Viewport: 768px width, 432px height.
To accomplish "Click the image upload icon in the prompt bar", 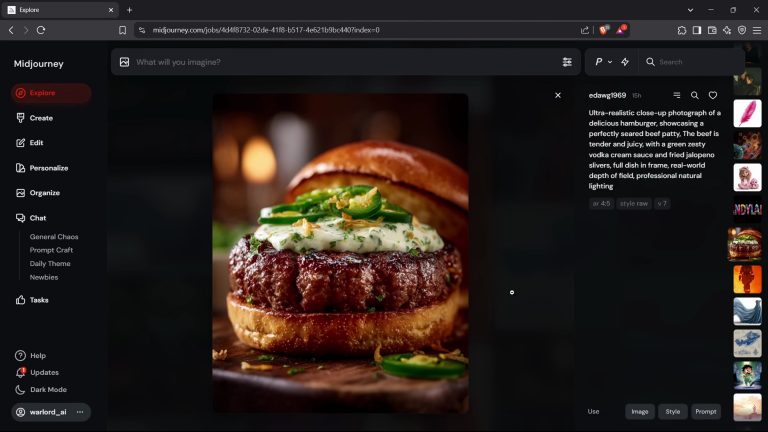I will [124, 62].
